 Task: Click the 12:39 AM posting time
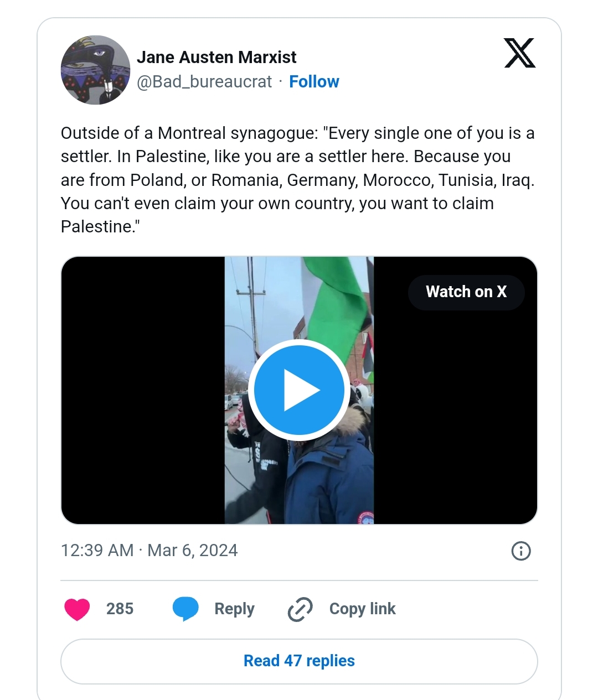point(97,551)
